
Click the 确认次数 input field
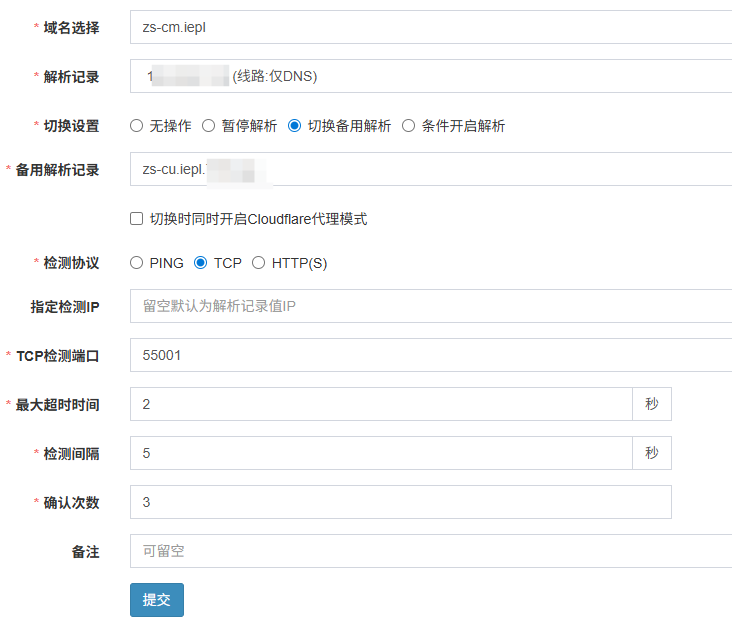[400, 502]
